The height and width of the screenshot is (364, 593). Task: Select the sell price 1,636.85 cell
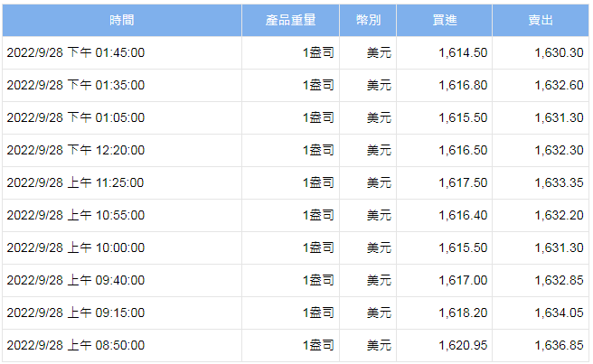coord(560,345)
